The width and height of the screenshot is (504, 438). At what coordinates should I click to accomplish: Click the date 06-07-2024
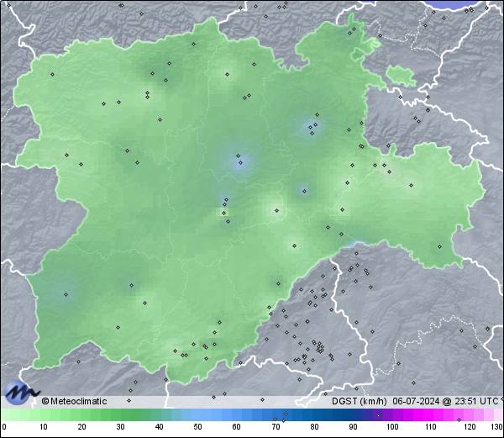(x=416, y=401)
